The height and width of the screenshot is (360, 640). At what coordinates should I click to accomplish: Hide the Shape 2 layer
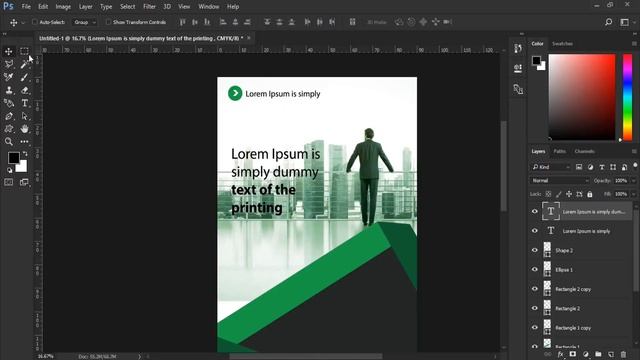[x=535, y=250]
